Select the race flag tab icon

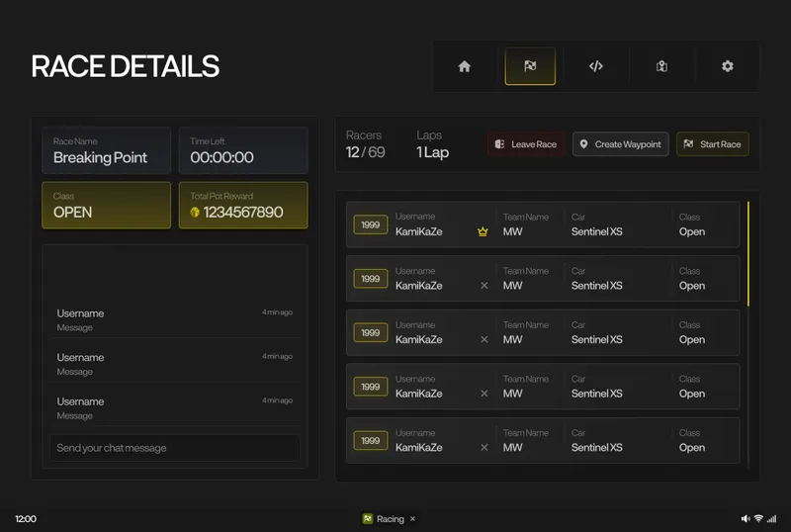[530, 66]
